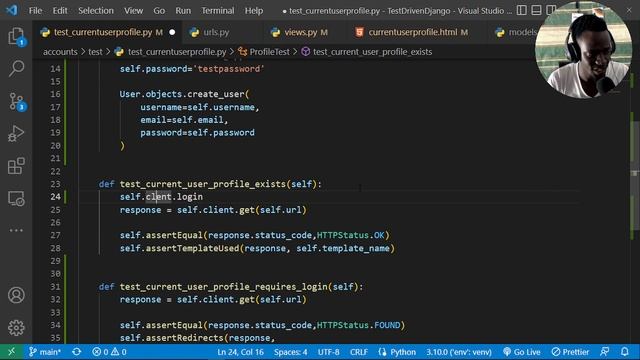Open feedback icon in status bar
Image resolution: width=640 pixels, height=360 pixels.
click(605, 352)
